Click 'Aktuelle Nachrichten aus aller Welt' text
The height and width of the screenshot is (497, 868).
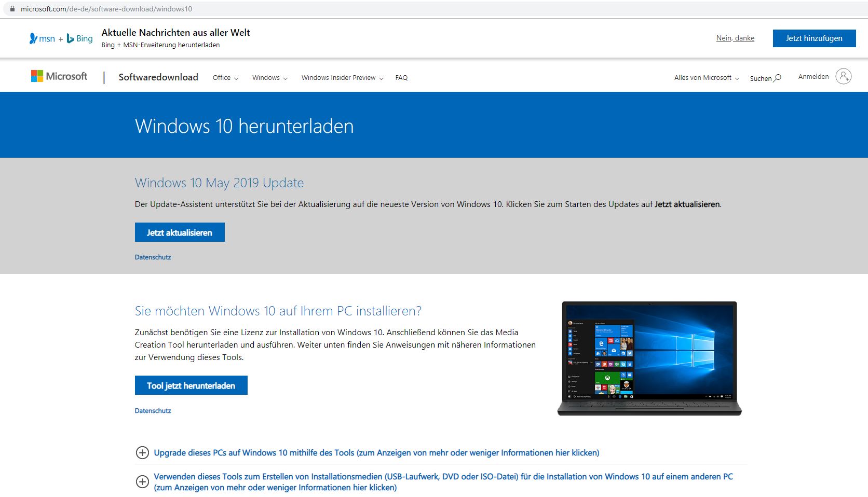click(176, 33)
